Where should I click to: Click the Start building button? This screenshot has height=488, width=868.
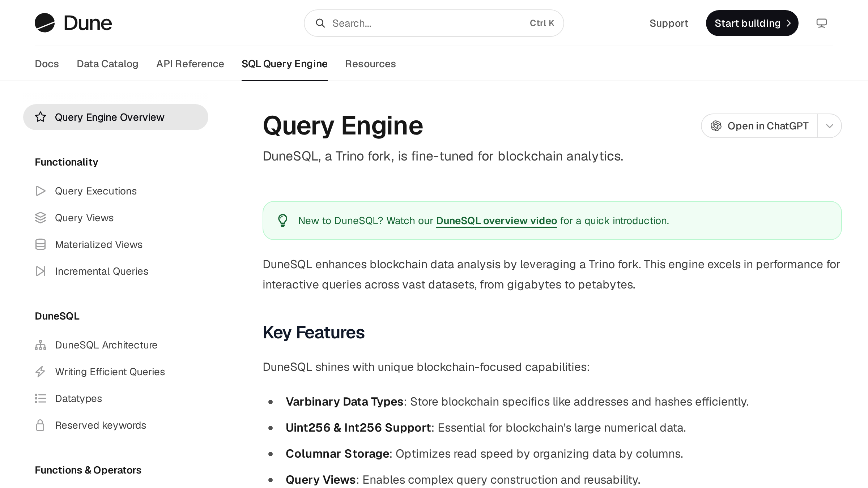coord(752,23)
